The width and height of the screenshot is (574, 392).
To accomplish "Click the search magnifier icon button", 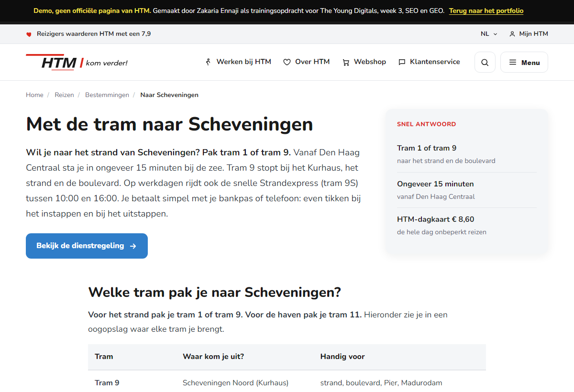I will click(x=485, y=62).
